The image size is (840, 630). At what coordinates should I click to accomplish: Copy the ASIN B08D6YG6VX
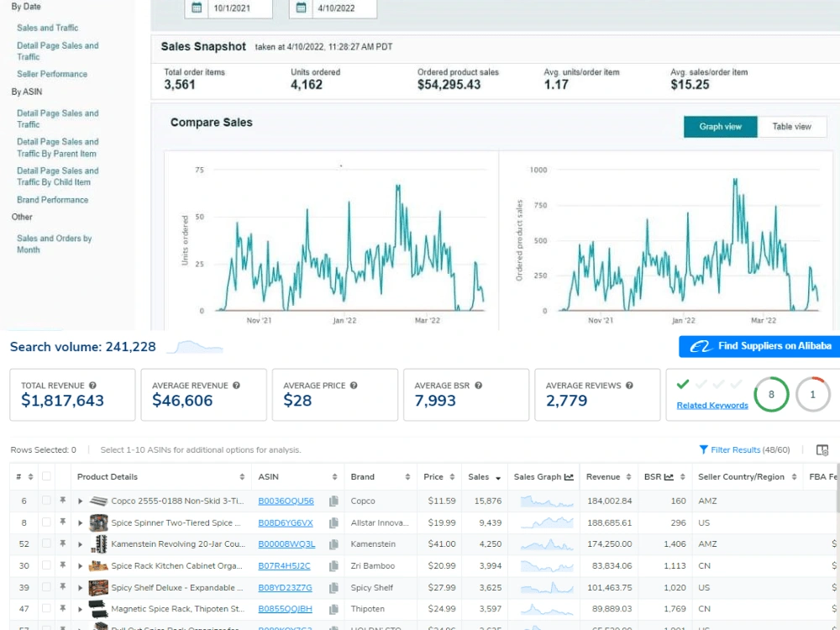tap(333, 522)
